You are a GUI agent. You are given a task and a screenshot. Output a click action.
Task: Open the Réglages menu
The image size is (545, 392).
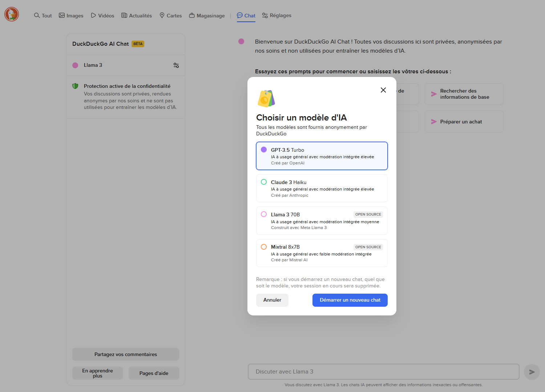[x=277, y=16]
